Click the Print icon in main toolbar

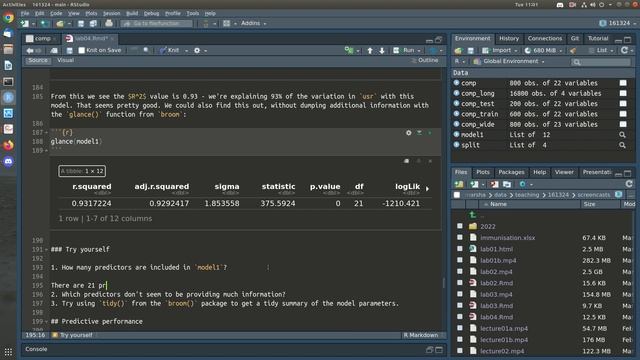click(109, 23)
